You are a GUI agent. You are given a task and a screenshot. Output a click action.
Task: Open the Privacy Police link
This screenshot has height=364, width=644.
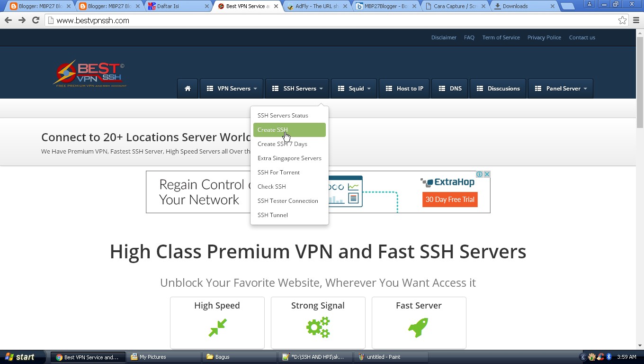click(544, 37)
